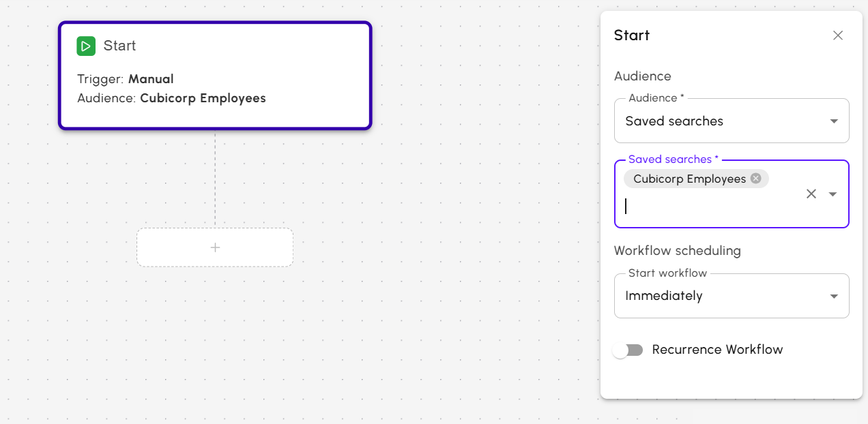
Task: Click the Trigger: Manual line in node
Action: [126, 79]
